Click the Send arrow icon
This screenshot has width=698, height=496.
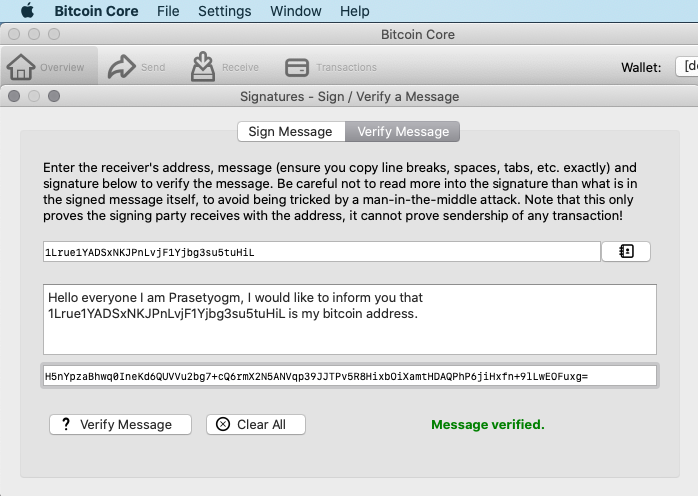[x=122, y=67]
